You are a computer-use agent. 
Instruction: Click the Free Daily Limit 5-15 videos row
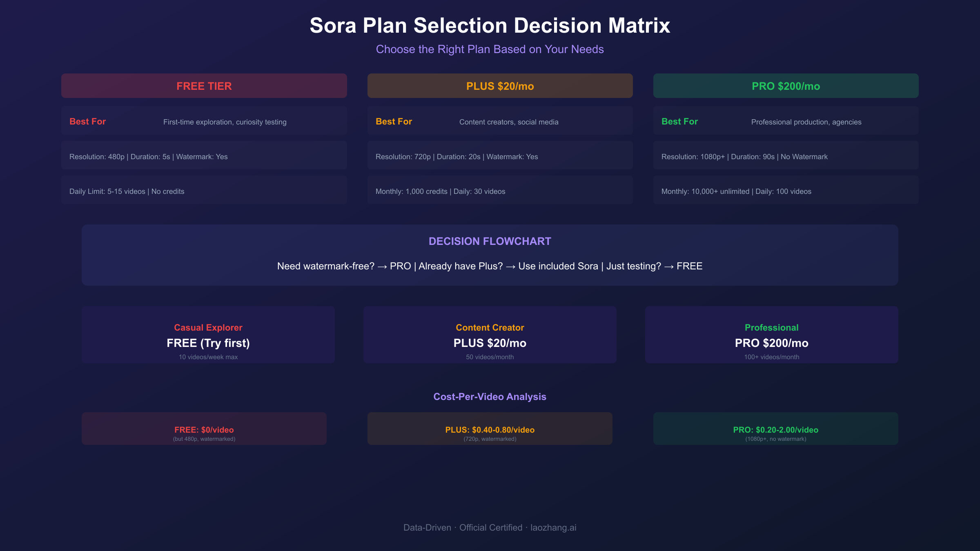[x=204, y=191]
